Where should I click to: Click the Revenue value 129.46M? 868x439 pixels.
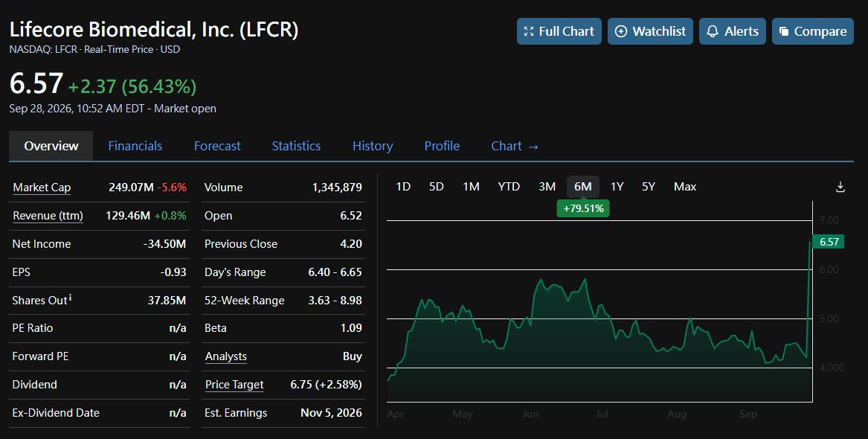tap(128, 216)
